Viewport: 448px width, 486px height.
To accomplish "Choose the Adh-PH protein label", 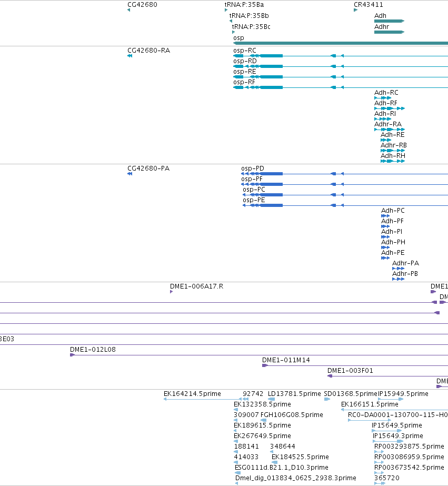I will 393,242.
